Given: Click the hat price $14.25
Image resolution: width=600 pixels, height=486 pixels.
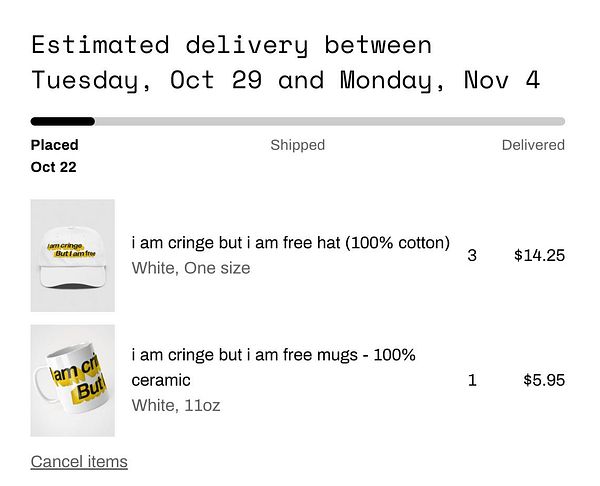Looking at the screenshot, I should point(539,255).
